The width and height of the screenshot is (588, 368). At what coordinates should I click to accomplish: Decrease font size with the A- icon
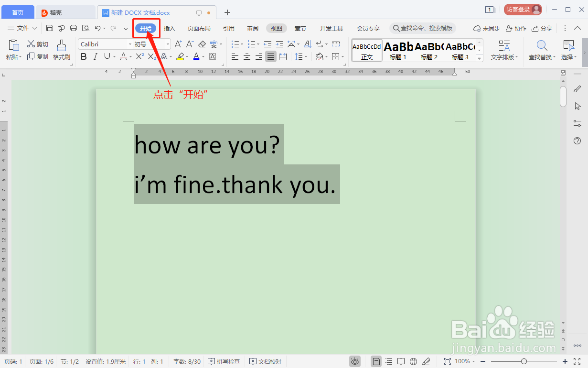coord(190,44)
